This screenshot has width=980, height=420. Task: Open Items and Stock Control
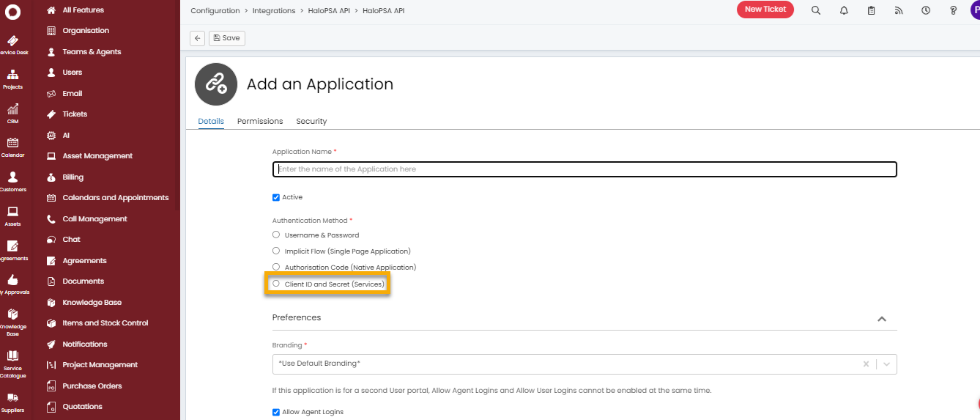105,323
